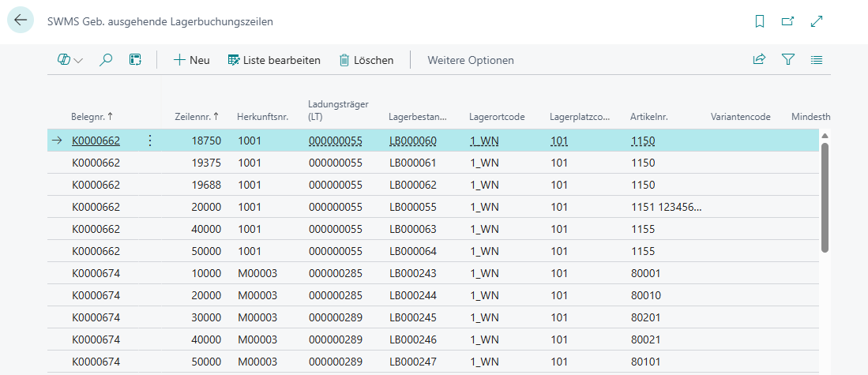
Task: Expand page to full width with arrows icon
Action: (x=817, y=22)
